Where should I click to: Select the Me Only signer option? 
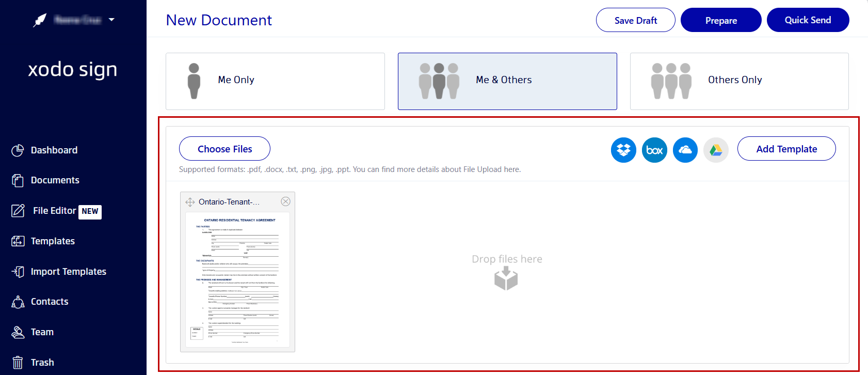coord(275,81)
